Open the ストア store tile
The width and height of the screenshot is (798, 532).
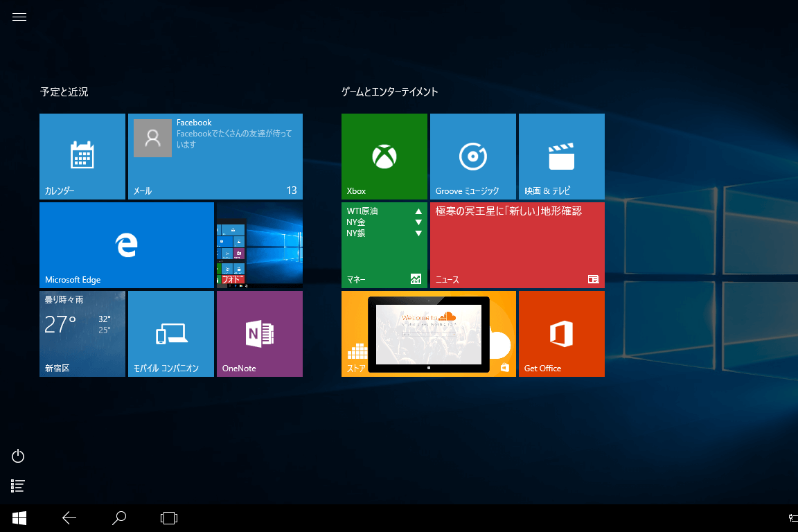coord(429,334)
